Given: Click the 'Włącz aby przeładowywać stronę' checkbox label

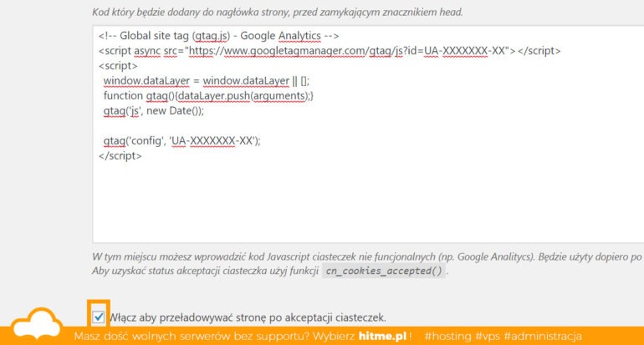Looking at the screenshot, I should point(248,317).
